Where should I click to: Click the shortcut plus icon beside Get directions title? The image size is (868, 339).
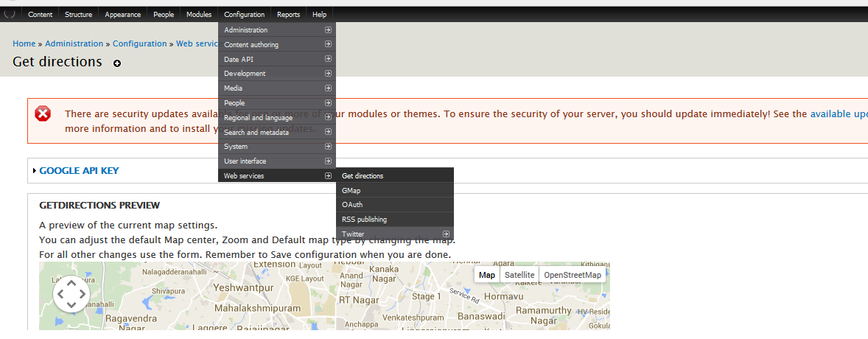pos(117,63)
